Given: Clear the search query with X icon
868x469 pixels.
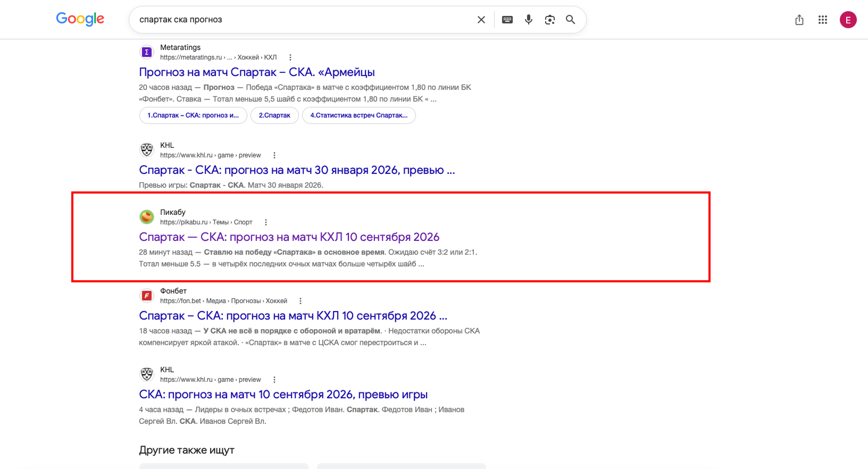Looking at the screenshot, I should pos(481,20).
